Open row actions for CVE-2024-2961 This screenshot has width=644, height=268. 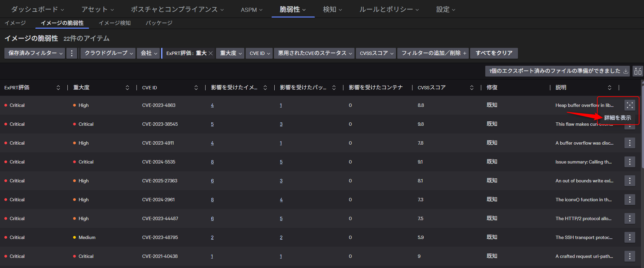coord(630,200)
